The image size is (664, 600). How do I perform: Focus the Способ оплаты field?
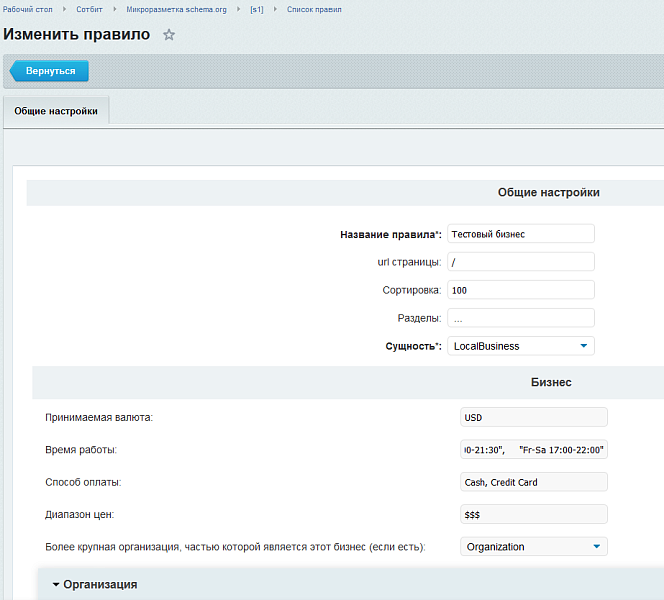pyautogui.click(x=533, y=482)
